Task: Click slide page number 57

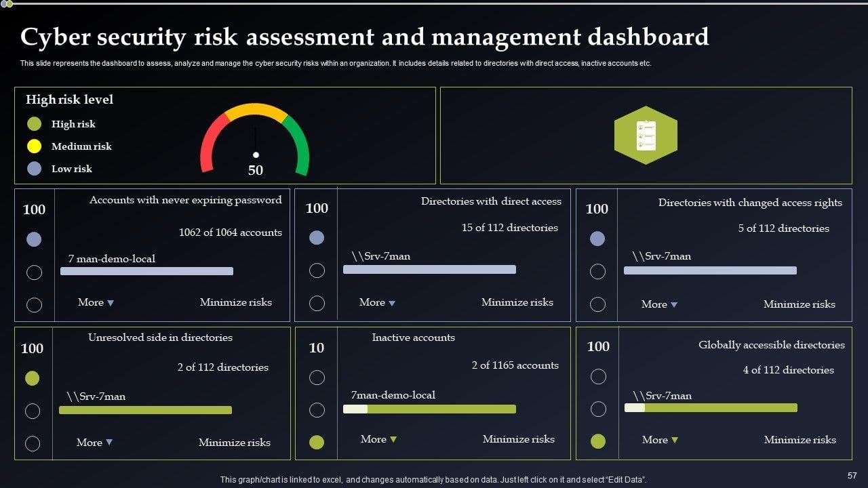Action: pyautogui.click(x=852, y=476)
